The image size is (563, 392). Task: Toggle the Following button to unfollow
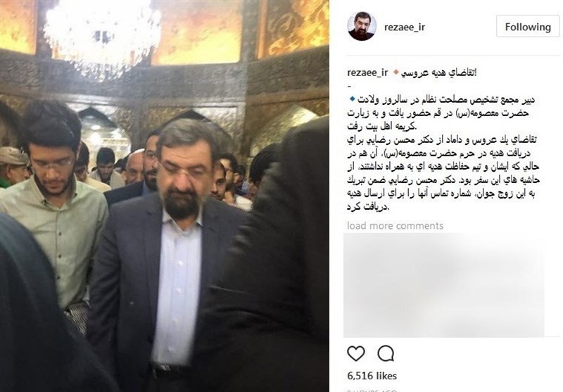[528, 27]
